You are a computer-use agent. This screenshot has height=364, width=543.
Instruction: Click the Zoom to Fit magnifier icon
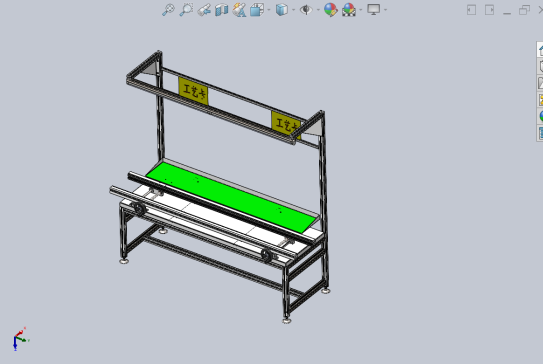[168, 10]
